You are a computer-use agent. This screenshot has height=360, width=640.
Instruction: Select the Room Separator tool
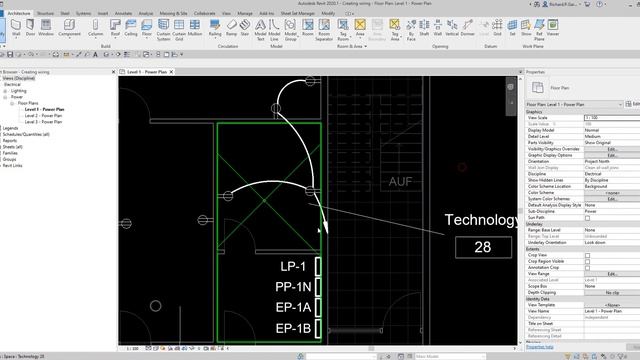(x=324, y=30)
